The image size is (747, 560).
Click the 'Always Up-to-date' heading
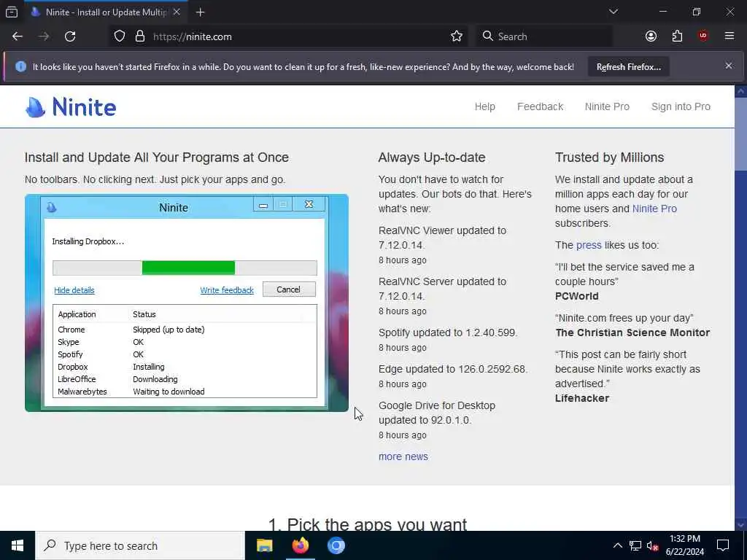432,157
